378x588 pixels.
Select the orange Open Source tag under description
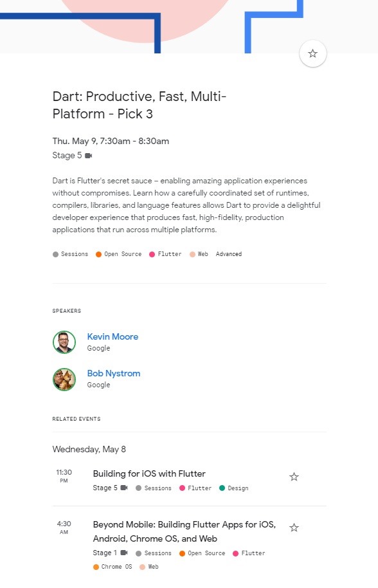[x=119, y=254]
